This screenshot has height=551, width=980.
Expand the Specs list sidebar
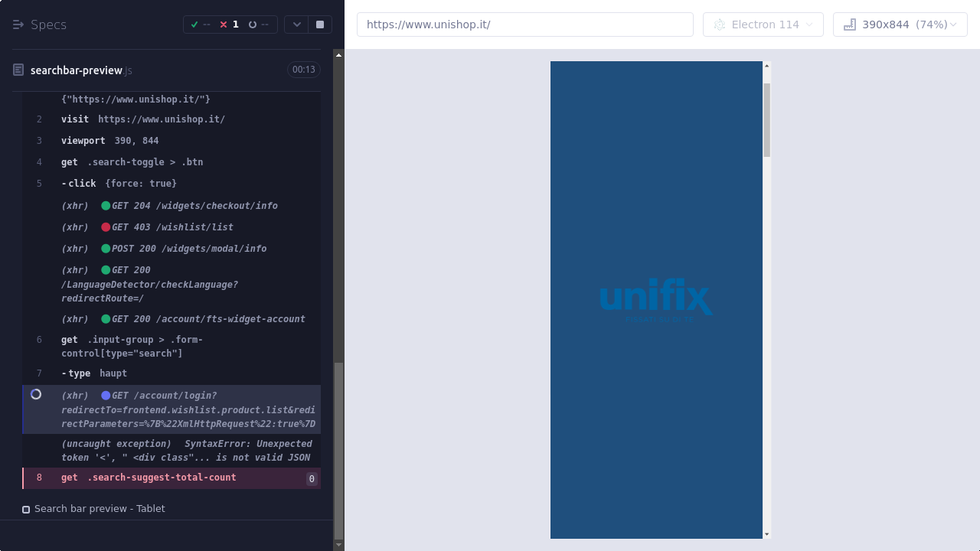pos(19,24)
